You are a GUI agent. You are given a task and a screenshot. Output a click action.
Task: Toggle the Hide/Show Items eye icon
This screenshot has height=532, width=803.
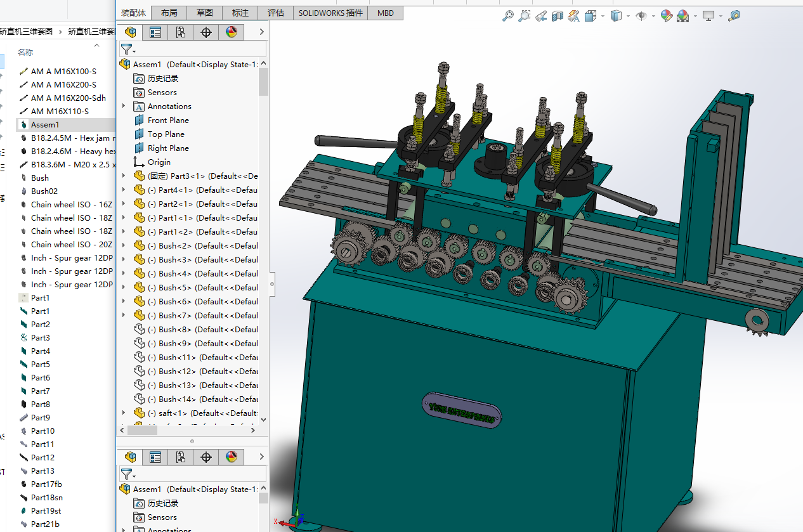tap(641, 16)
